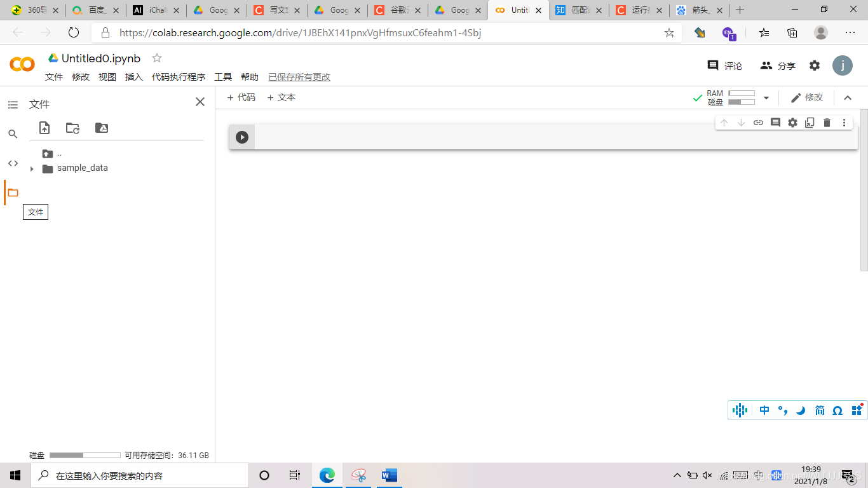Open the 工具 menu

pyautogui.click(x=223, y=77)
